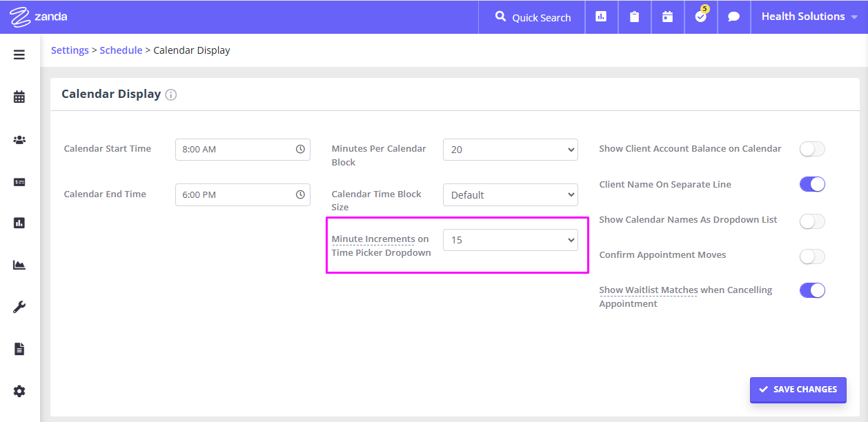Screen dimensions: 868x422
Task: Turn off Show Waitlist Matches when Cancelling Appointment
Action: click(812, 290)
